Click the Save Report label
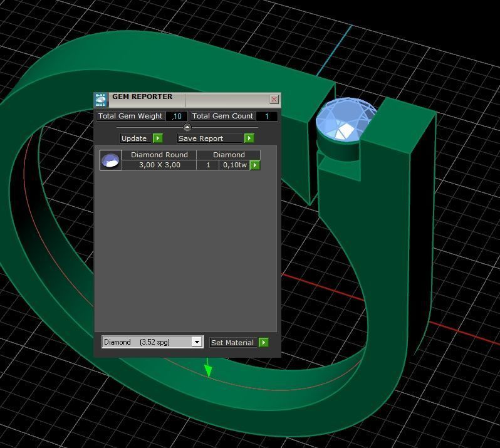This screenshot has height=448, width=500. [x=201, y=138]
